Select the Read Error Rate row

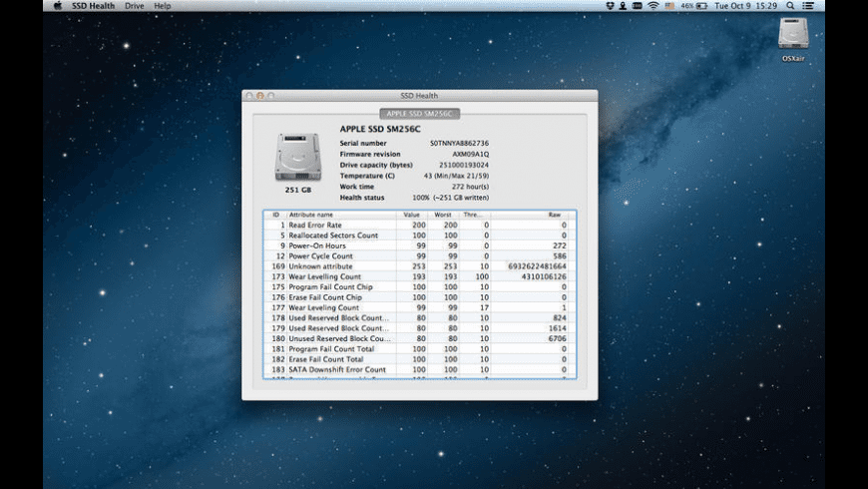point(420,226)
